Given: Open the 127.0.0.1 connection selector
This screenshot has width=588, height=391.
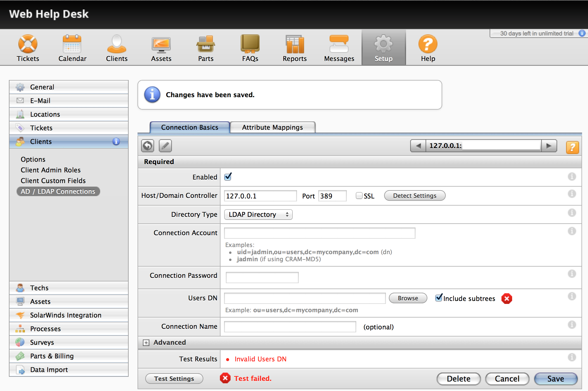Looking at the screenshot, I should pyautogui.click(x=484, y=146).
